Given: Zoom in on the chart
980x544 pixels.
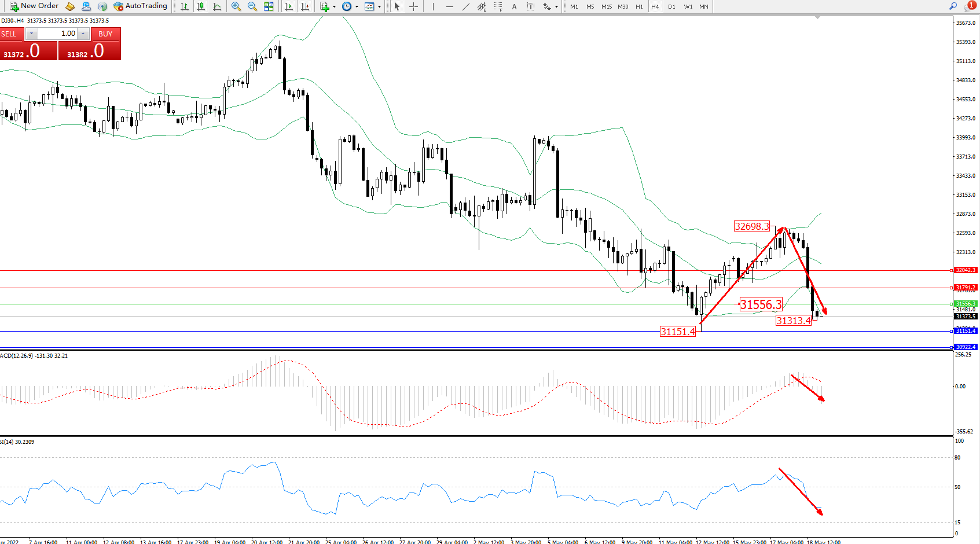Looking at the screenshot, I should coord(236,6).
